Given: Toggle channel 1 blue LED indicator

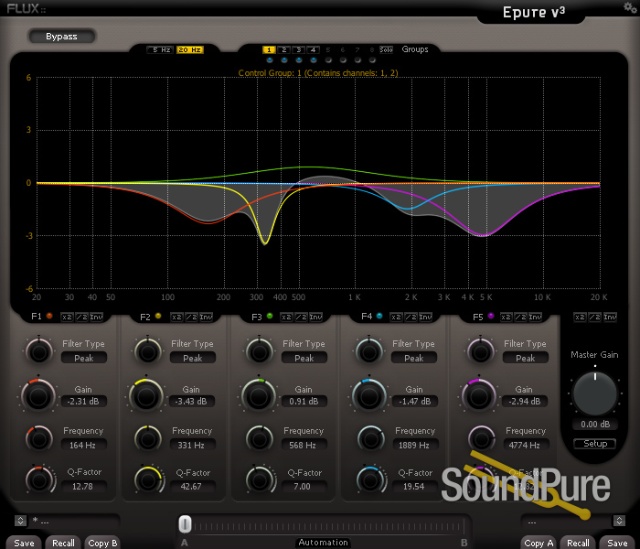Looking at the screenshot, I should coord(269,60).
